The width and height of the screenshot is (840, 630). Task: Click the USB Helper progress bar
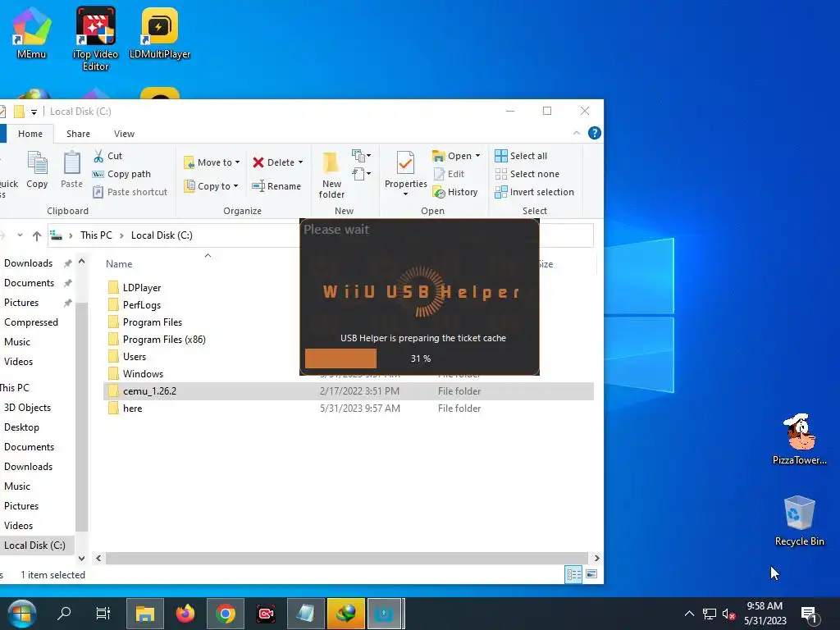[x=421, y=358]
